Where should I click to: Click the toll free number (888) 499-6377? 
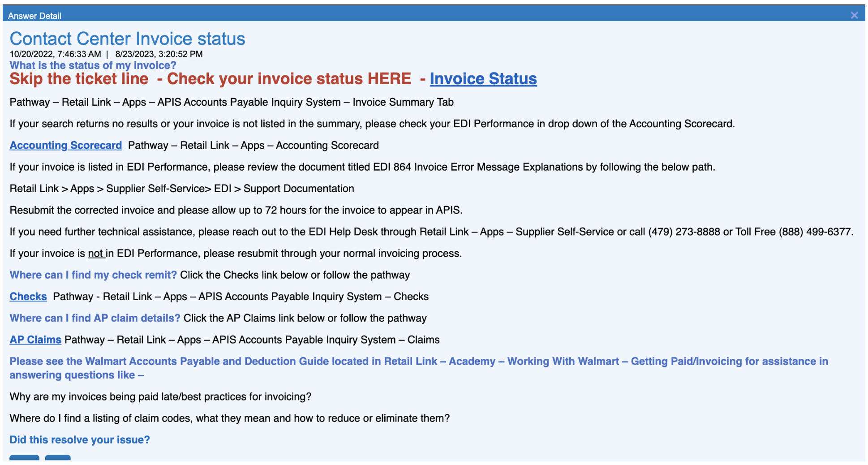815,232
